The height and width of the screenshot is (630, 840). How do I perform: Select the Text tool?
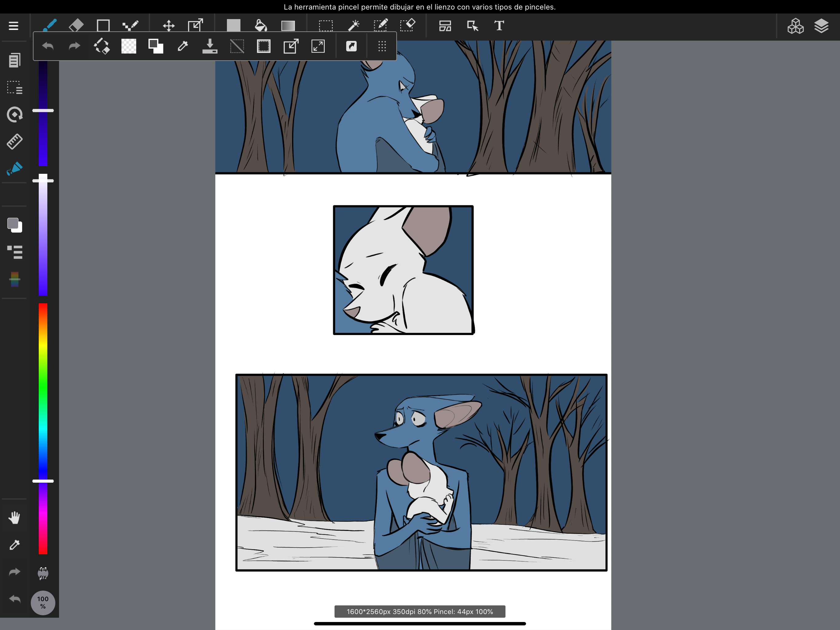click(499, 26)
